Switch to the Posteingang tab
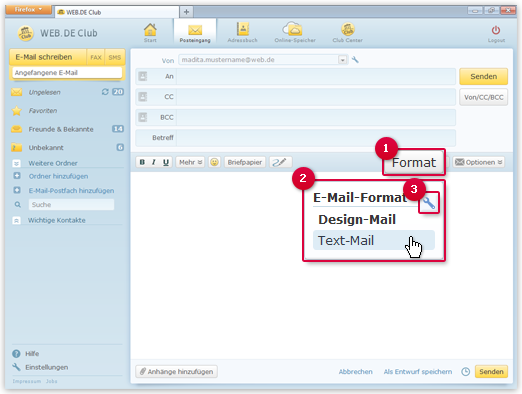The width and height of the screenshot is (522, 394). click(x=195, y=33)
